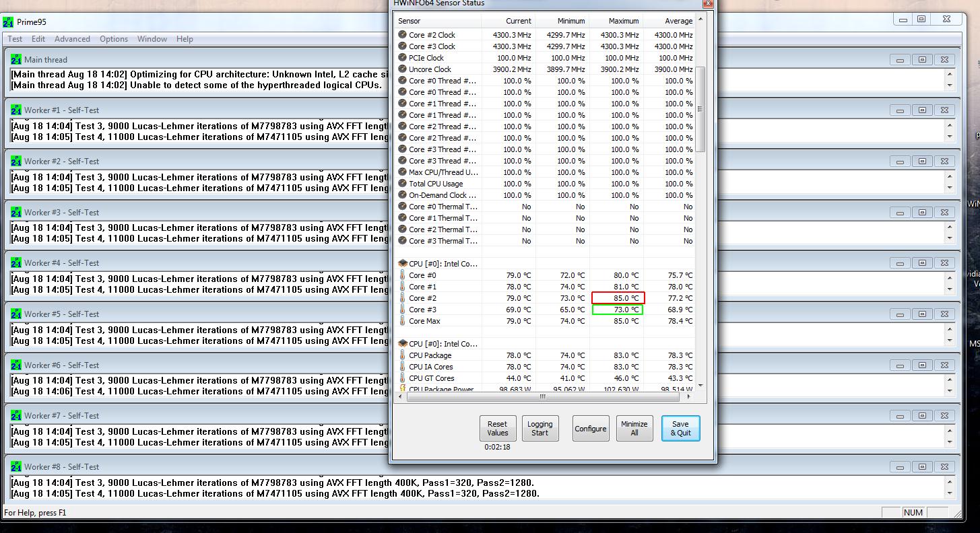Screen dimensions: 980x533
Task: Select the Max CPU/Thread Usage row
Action: (x=544, y=172)
